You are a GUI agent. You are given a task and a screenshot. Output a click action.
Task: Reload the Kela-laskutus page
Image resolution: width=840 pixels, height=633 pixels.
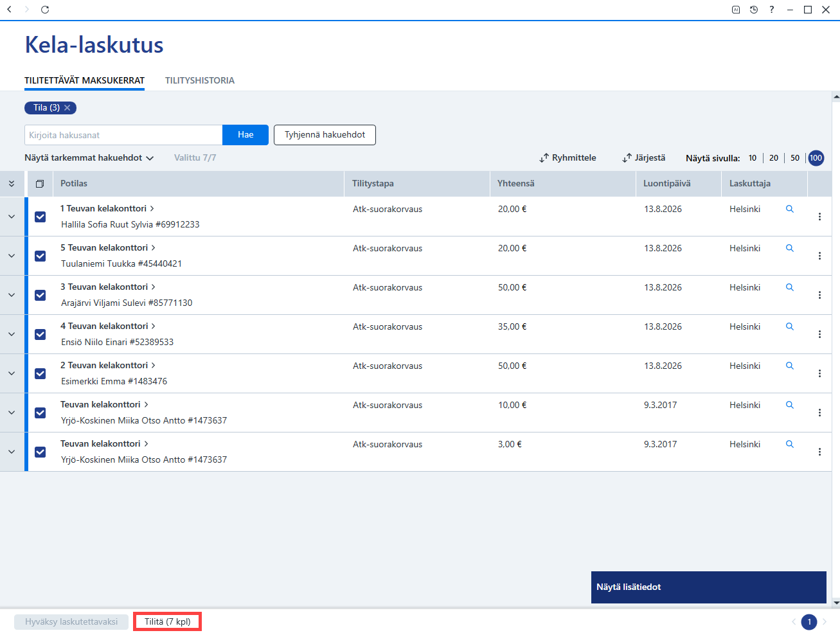pyautogui.click(x=45, y=10)
